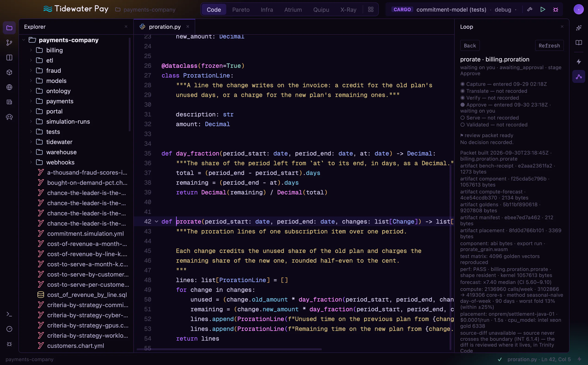Click the editor horizontal scrollbar
588x365 pixels.
tap(229, 349)
